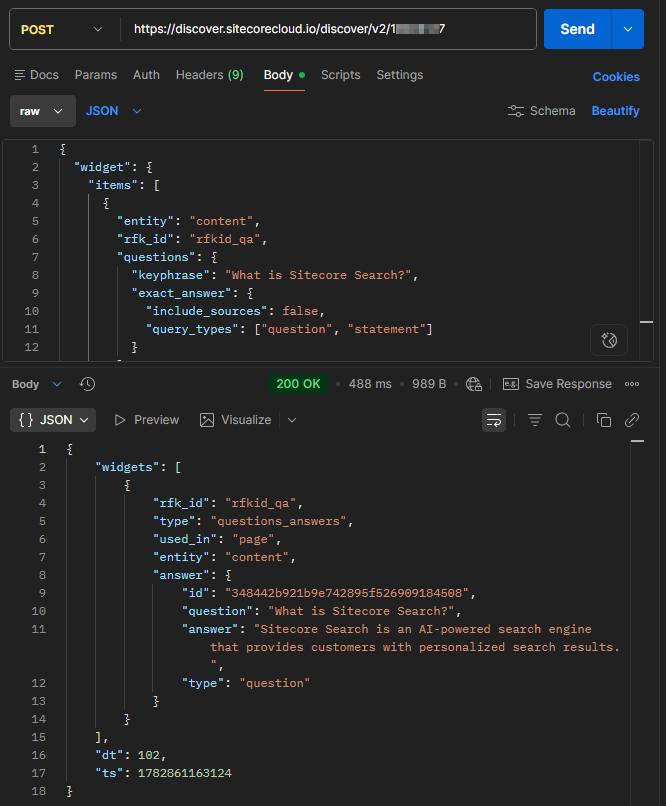Image resolution: width=666 pixels, height=806 pixels.
Task: Toggle word wrap in response viewer
Action: click(494, 420)
